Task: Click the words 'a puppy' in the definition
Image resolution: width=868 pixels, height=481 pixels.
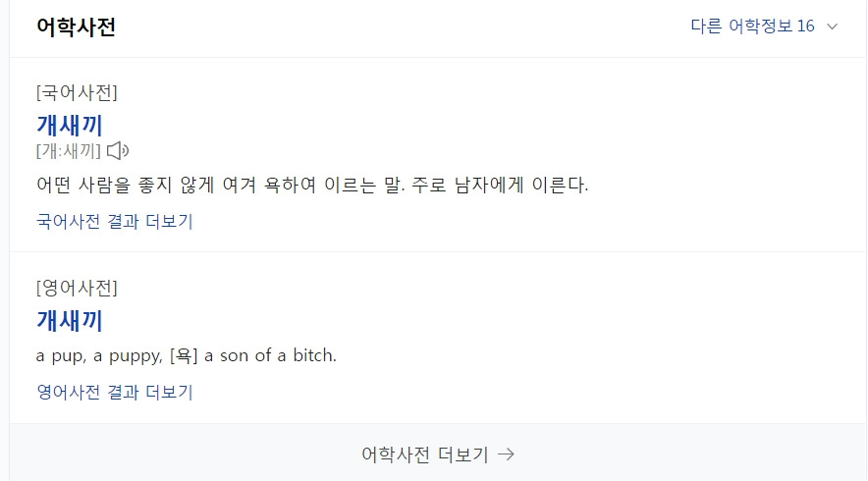Action: (x=128, y=355)
